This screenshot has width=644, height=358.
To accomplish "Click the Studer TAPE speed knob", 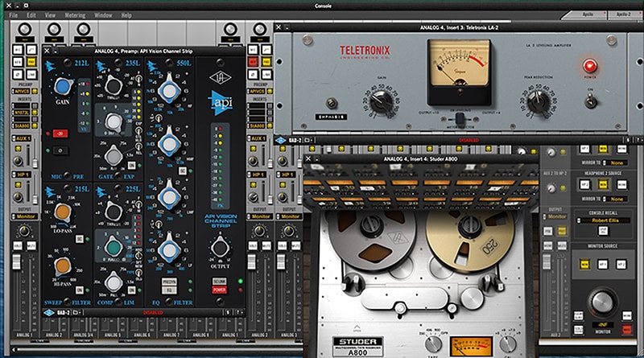I will coord(433,344).
